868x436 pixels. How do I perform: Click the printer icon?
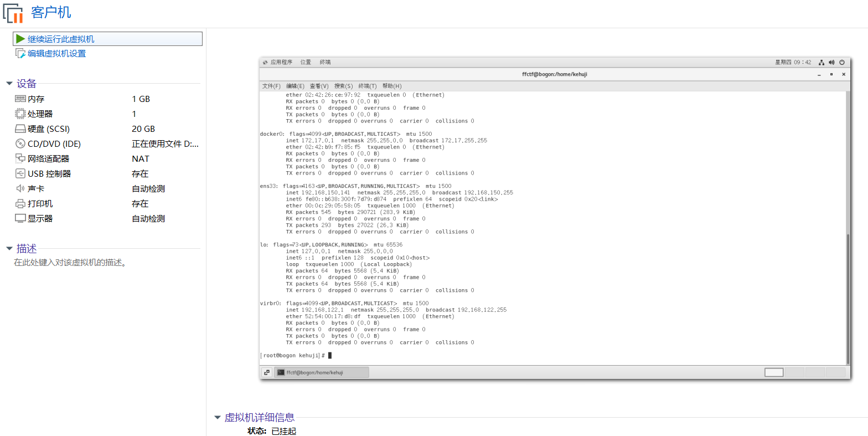[x=20, y=203]
